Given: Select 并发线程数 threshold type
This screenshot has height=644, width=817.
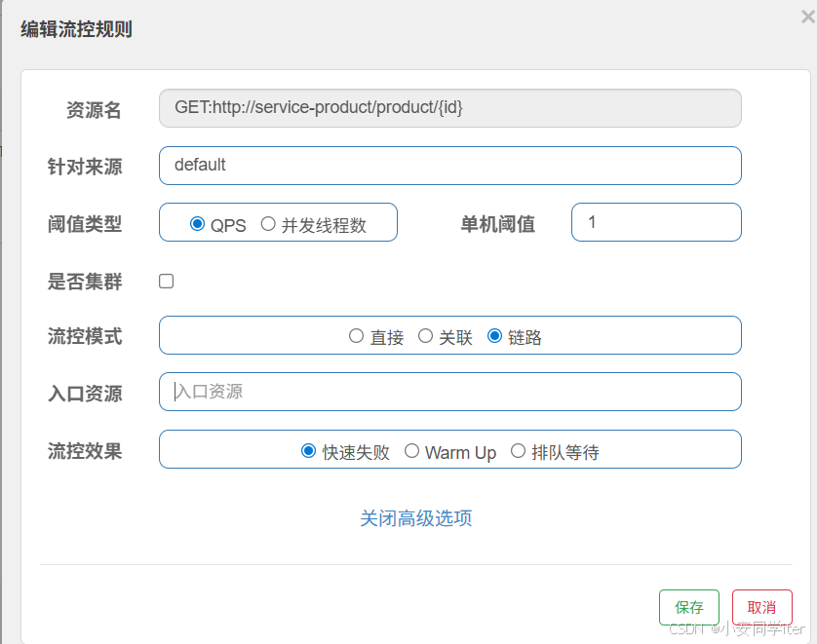Looking at the screenshot, I should point(268,224).
